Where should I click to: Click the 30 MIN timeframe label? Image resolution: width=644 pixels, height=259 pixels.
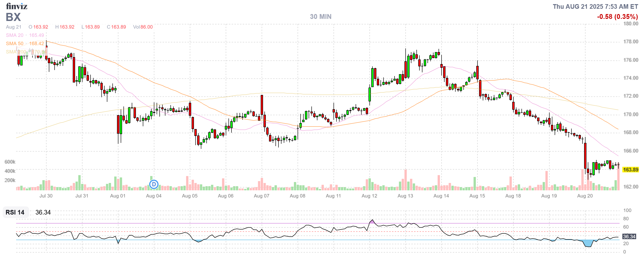[320, 17]
